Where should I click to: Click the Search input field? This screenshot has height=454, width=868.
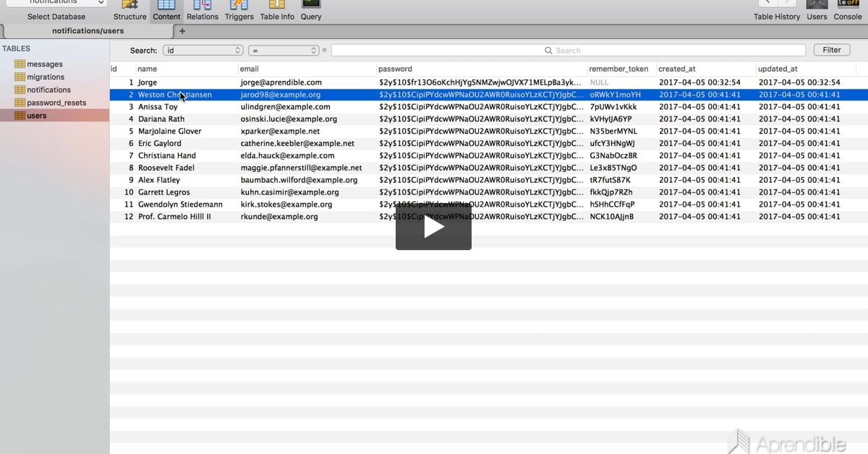tap(568, 51)
